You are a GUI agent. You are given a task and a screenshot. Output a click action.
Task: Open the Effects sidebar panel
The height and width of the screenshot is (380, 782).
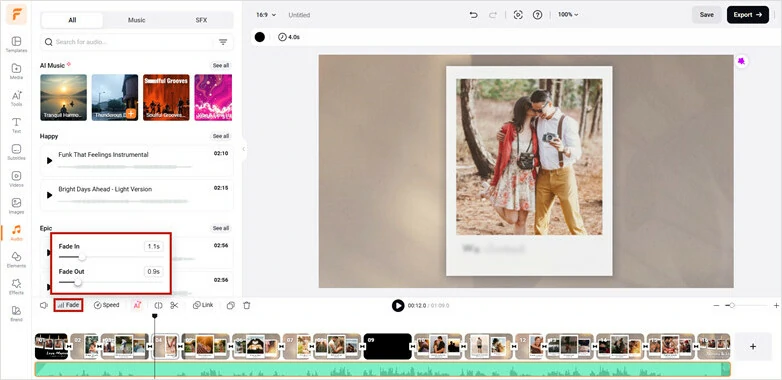(x=16, y=287)
